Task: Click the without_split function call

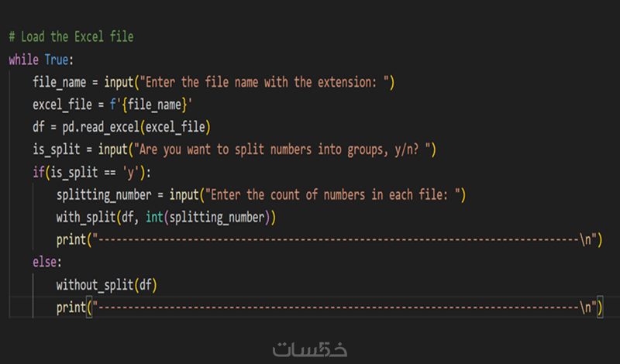Action: coord(95,285)
